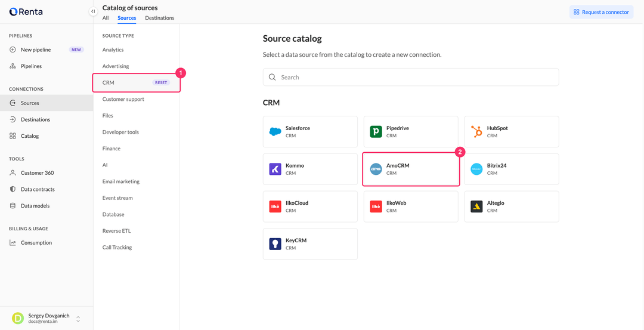The height and width of the screenshot is (330, 644).
Task: Switch to the Sources tab
Action: [x=127, y=18]
